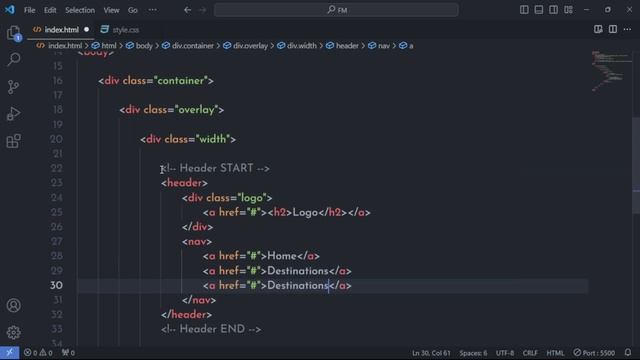This screenshot has height=360, width=640.
Task: Open the File menu
Action: click(x=29, y=10)
